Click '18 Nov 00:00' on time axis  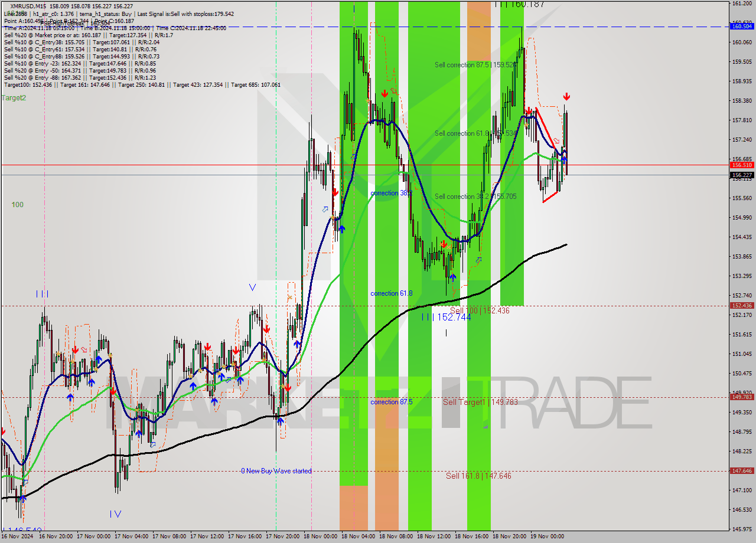[x=320, y=537]
